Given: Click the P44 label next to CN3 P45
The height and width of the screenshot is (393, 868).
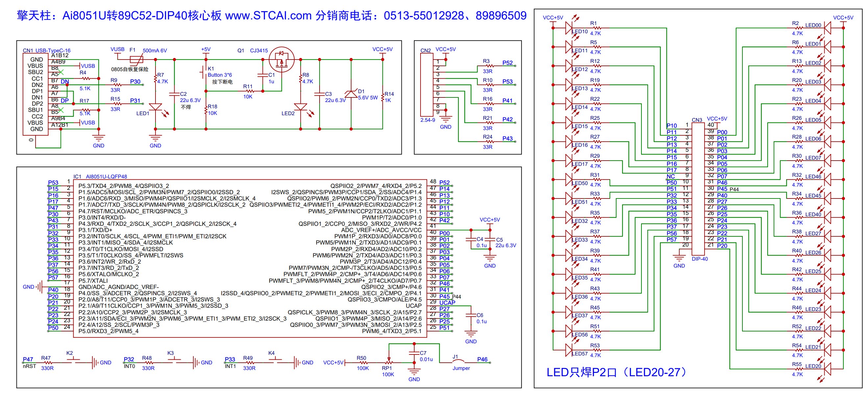Looking at the screenshot, I should pyautogui.click(x=734, y=189).
